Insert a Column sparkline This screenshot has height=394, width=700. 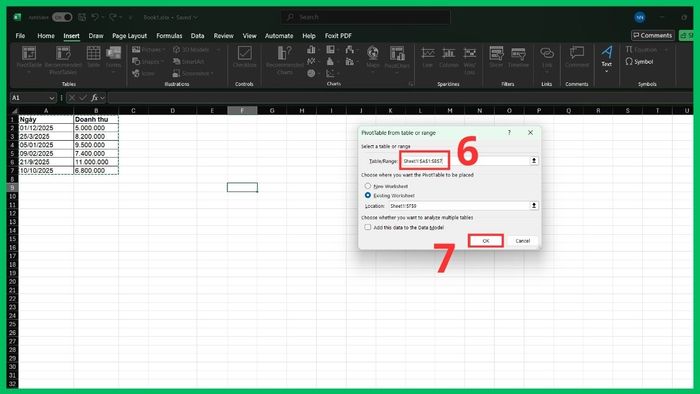point(449,56)
